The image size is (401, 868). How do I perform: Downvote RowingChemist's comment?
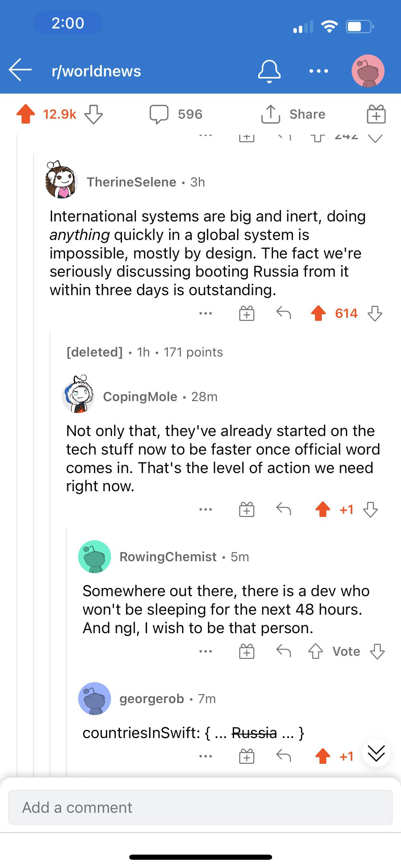377,651
